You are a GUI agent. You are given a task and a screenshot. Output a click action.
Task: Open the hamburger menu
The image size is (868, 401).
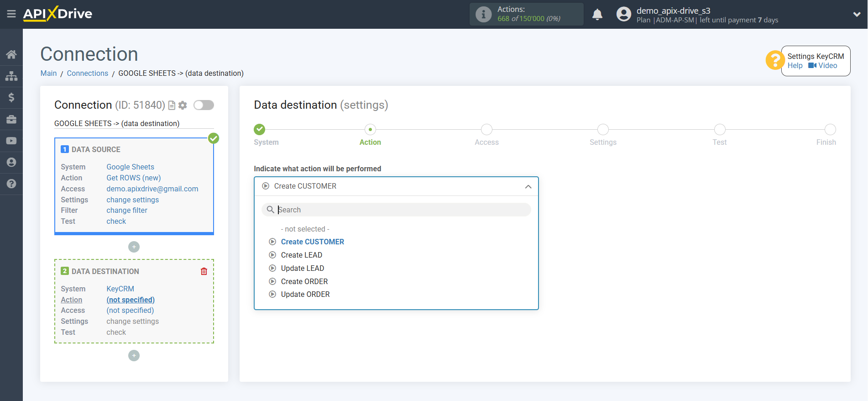[x=11, y=14]
